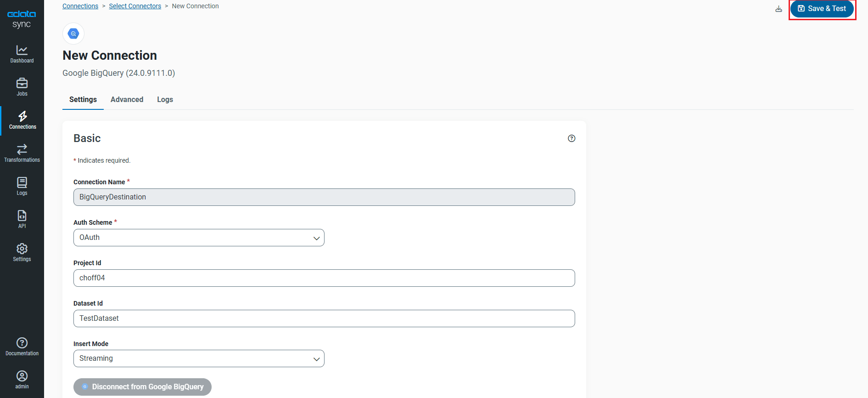The height and width of the screenshot is (398, 868).
Task: Click into the Dataset Id field
Action: (x=324, y=318)
